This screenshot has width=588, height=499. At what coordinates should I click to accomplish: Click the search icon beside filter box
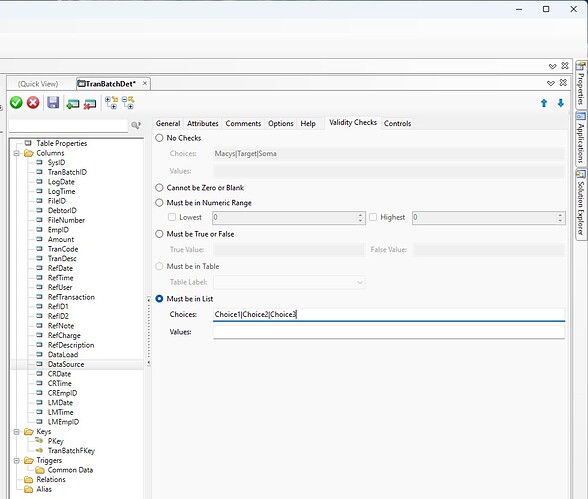tap(136, 125)
